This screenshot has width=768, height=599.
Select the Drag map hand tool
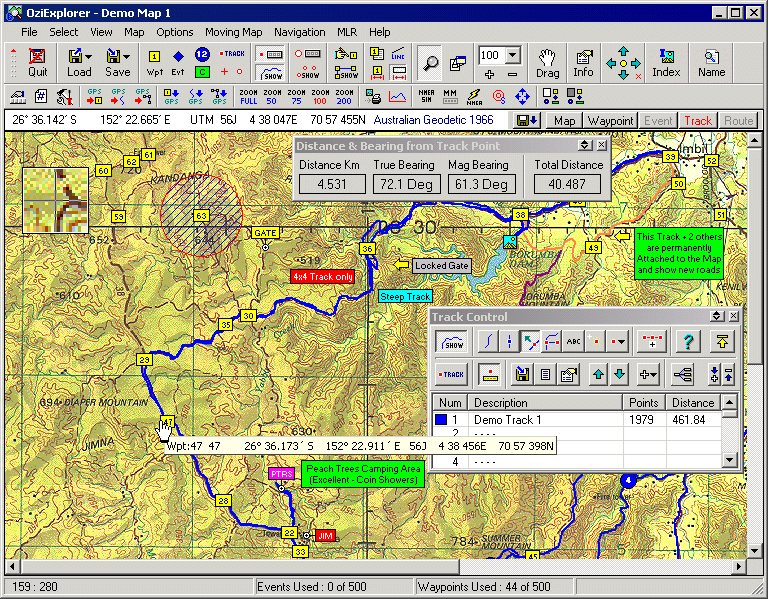[x=547, y=62]
